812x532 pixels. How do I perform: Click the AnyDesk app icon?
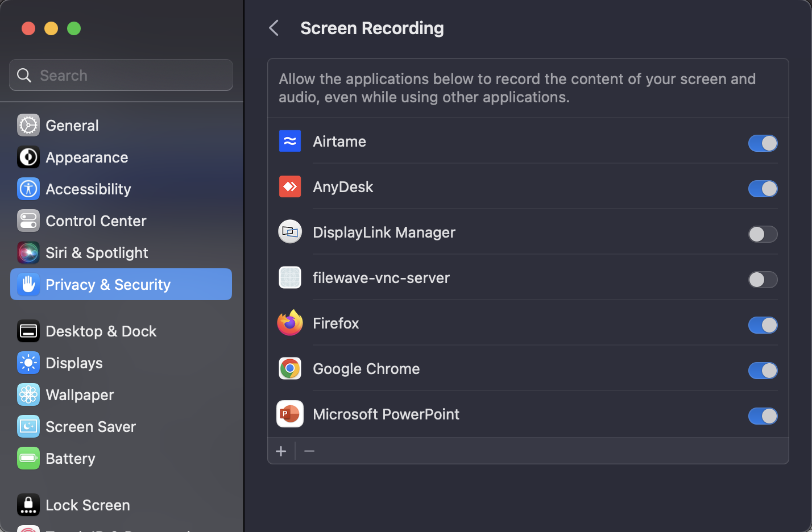click(290, 186)
